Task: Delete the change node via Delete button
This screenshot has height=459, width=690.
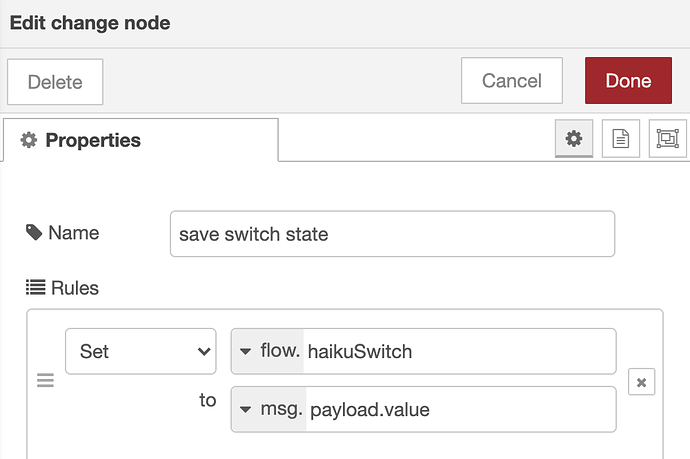Action: tap(55, 82)
